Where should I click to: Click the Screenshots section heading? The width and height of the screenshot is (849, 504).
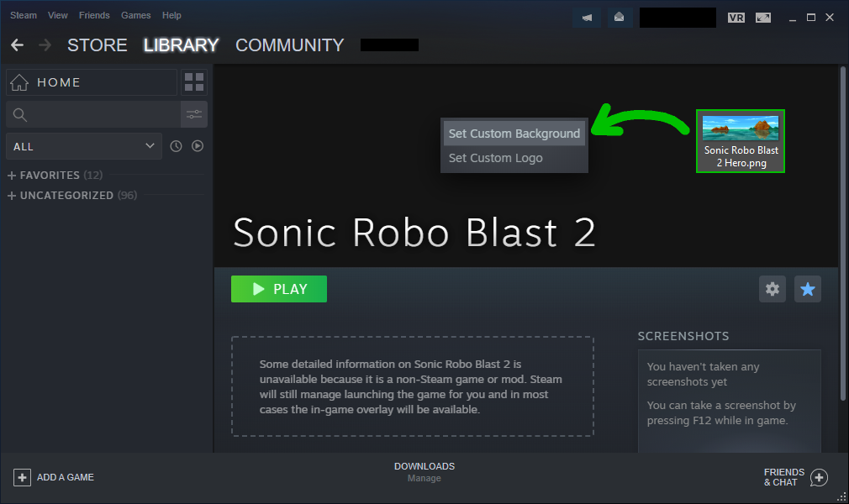(x=683, y=336)
